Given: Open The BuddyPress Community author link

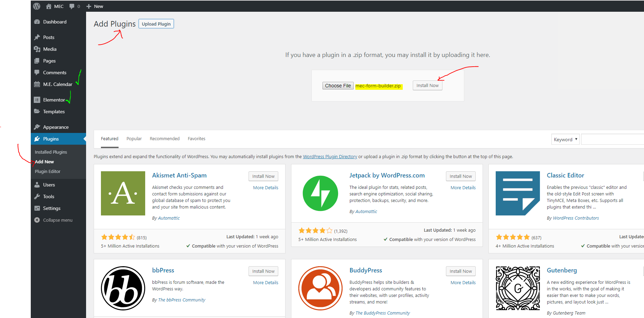Looking at the screenshot, I should pos(382,313).
